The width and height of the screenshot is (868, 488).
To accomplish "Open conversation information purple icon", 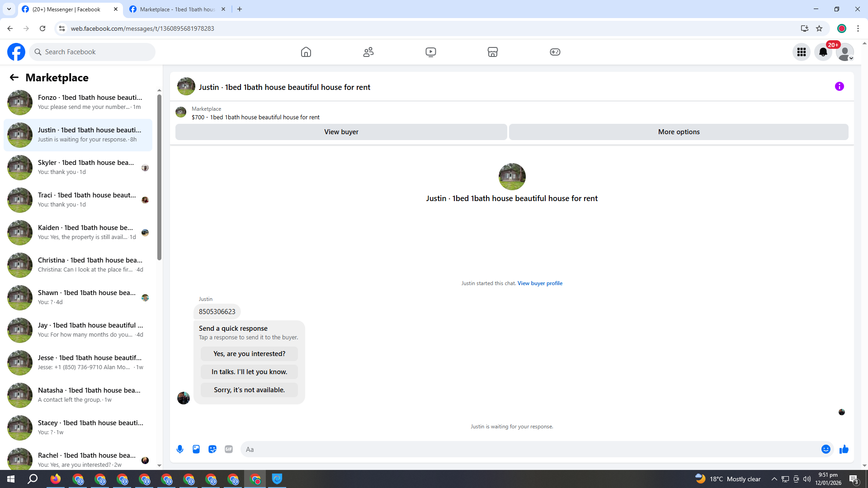I will pyautogui.click(x=839, y=86).
